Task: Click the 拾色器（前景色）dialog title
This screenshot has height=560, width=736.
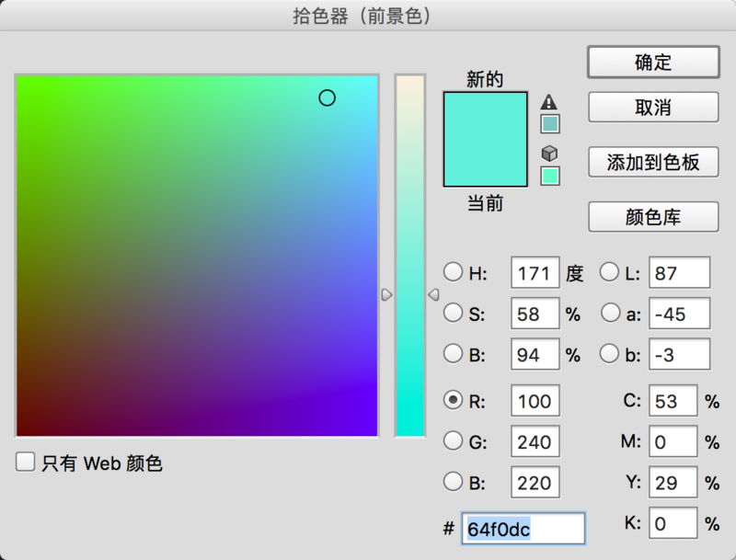Action: click(362, 16)
